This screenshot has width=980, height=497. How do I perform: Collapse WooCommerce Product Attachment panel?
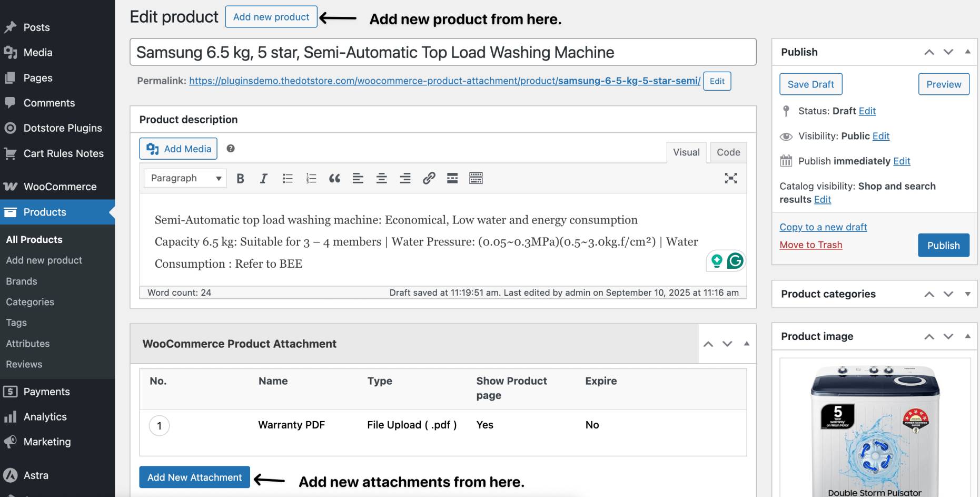click(746, 343)
